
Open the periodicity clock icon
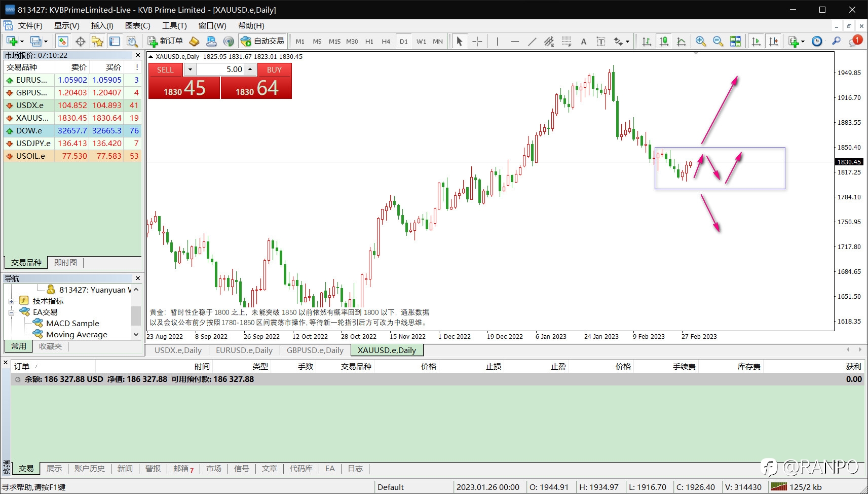click(817, 41)
